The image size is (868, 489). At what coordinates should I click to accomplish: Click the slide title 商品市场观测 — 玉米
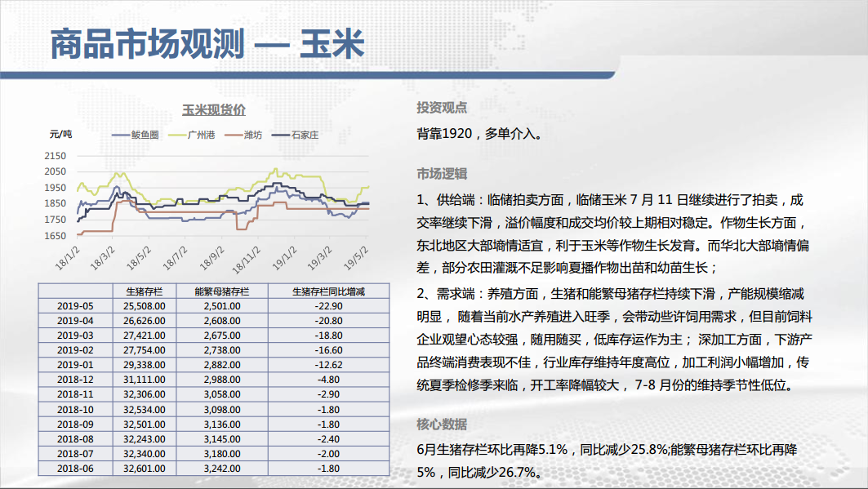click(x=207, y=44)
